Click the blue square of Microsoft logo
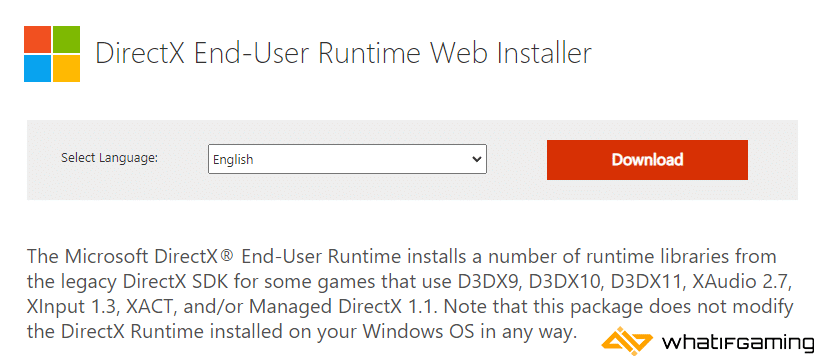Image resolution: width=832 pixels, height=361 pixels. (x=37, y=69)
